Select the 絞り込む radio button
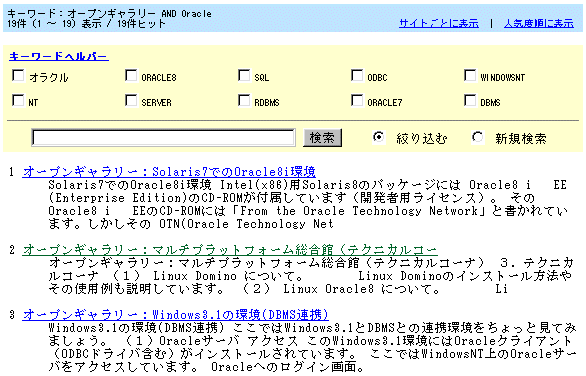Viewport: 586px width, 376px height. coord(379,137)
